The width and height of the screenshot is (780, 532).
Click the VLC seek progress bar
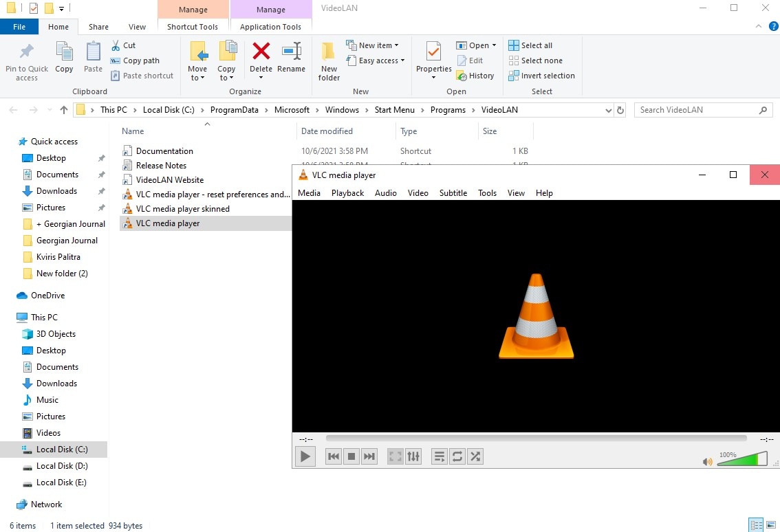click(537, 438)
